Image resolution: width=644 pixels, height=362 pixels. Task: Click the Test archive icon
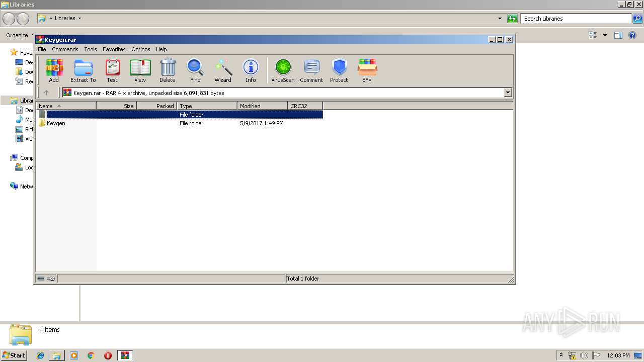pyautogui.click(x=112, y=70)
